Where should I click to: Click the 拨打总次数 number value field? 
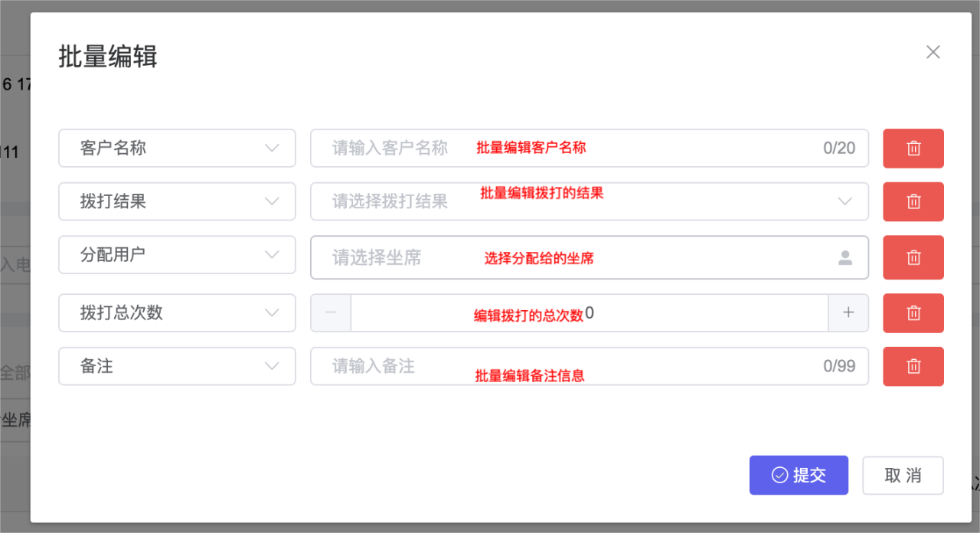coord(590,313)
